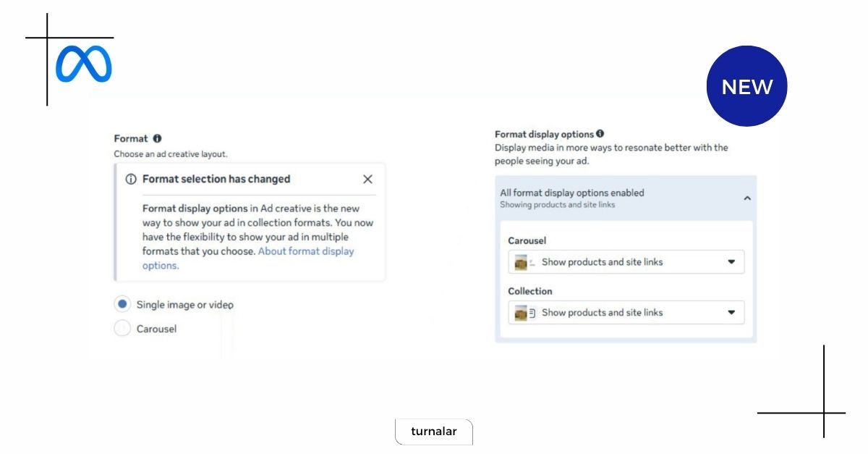The height and width of the screenshot is (454, 868).
Task: Click the Carousel label in display options panel
Action: tap(527, 240)
